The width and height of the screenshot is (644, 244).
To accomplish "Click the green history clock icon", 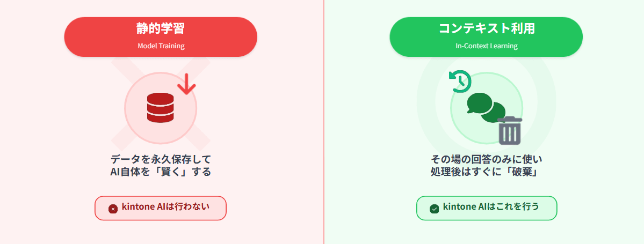I will pyautogui.click(x=460, y=81).
